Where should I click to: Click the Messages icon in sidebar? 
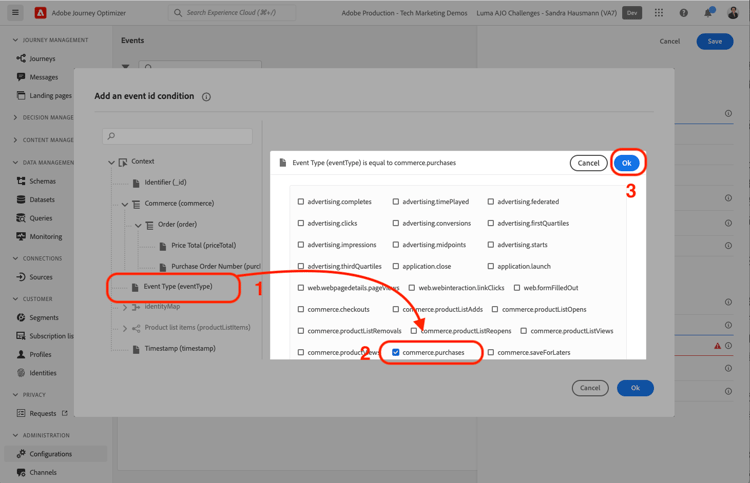click(x=21, y=77)
